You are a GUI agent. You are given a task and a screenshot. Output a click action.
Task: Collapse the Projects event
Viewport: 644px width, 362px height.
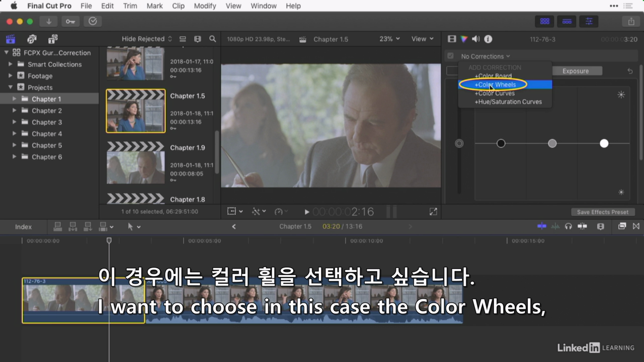click(x=10, y=87)
